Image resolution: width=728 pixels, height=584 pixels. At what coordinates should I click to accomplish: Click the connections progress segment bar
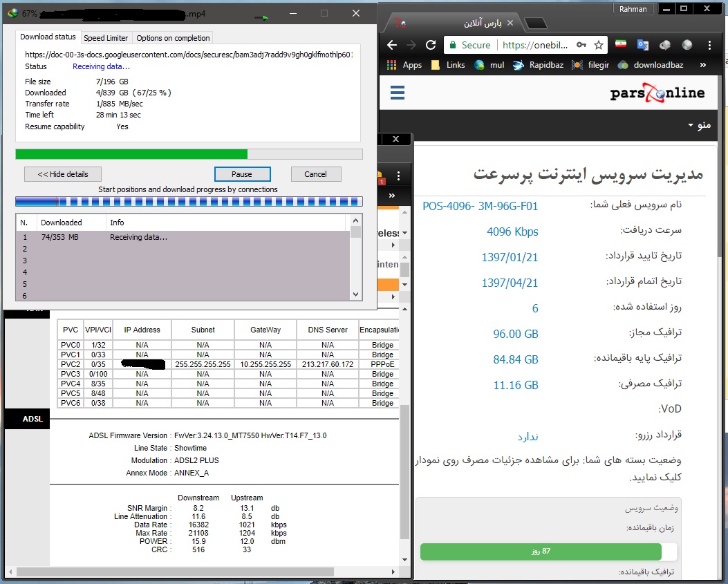[189, 202]
